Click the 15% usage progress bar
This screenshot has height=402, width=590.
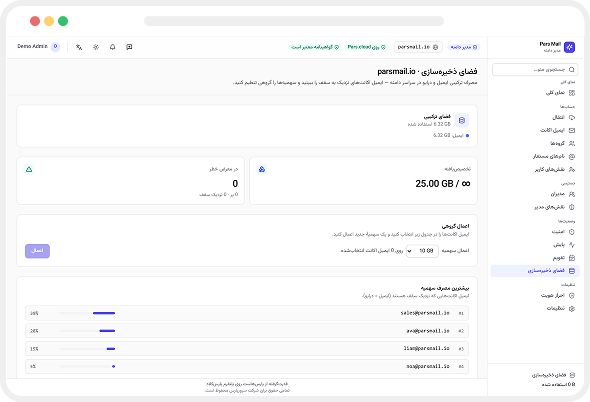coord(87,349)
